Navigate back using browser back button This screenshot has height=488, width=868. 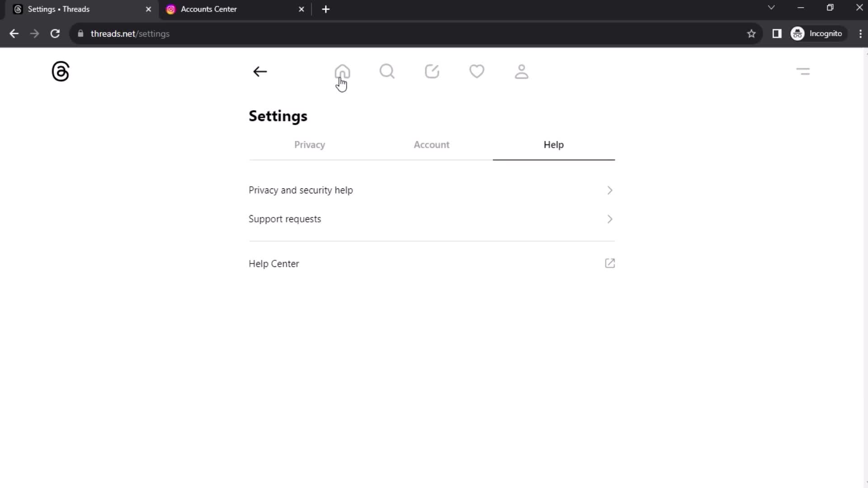(14, 34)
